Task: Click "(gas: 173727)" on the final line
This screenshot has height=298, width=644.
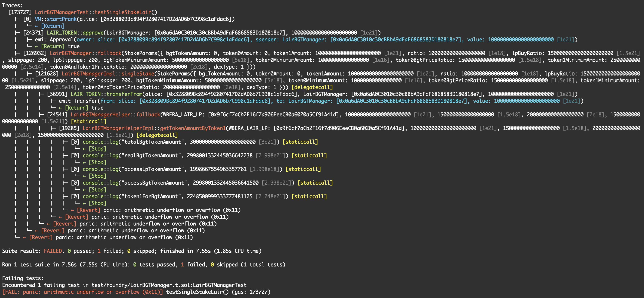Action: pos(251,292)
